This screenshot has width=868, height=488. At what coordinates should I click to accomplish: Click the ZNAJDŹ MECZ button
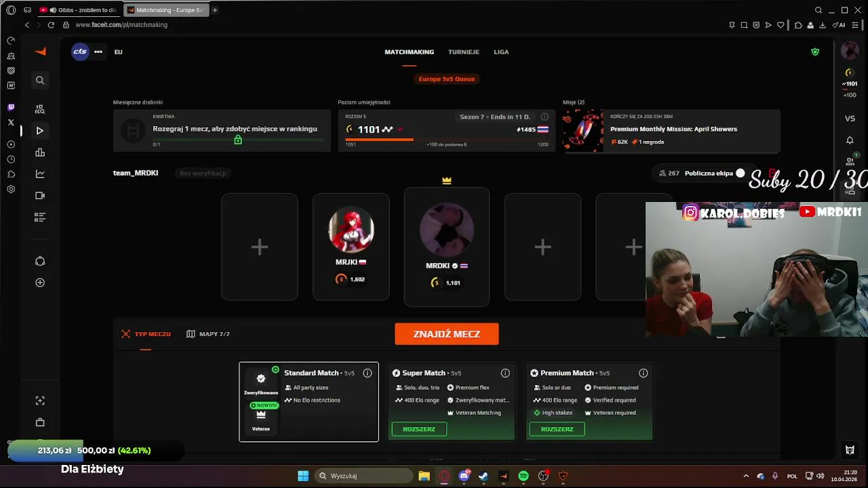(x=447, y=334)
